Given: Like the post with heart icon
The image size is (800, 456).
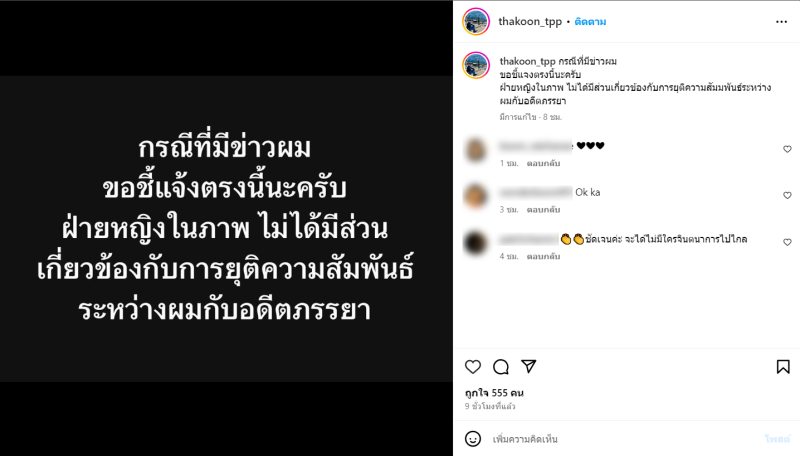Looking at the screenshot, I should (x=473, y=367).
